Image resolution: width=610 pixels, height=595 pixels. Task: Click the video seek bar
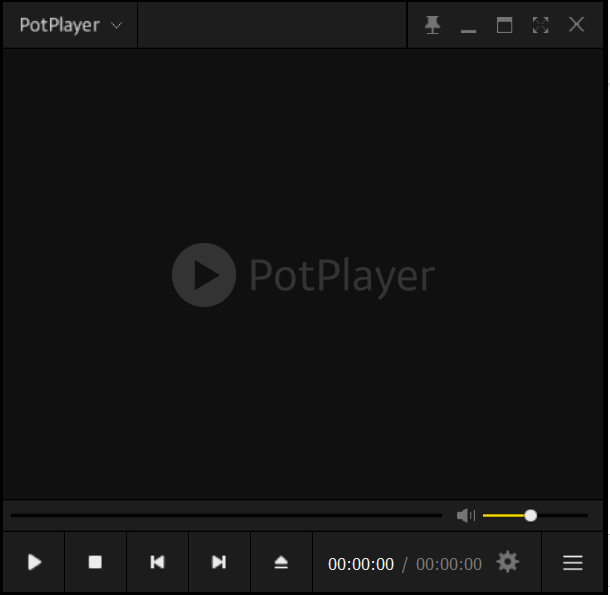tap(225, 515)
